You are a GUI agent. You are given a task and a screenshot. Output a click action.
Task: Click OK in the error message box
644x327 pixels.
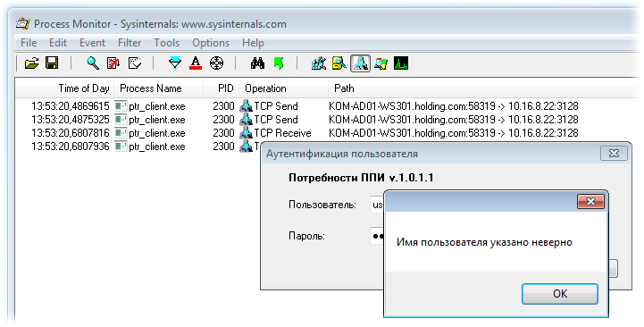[559, 294]
